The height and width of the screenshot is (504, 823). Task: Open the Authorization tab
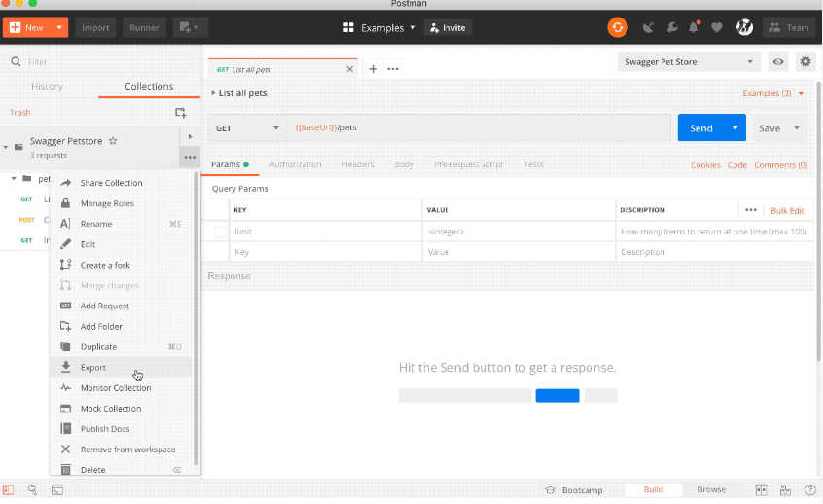pos(295,164)
